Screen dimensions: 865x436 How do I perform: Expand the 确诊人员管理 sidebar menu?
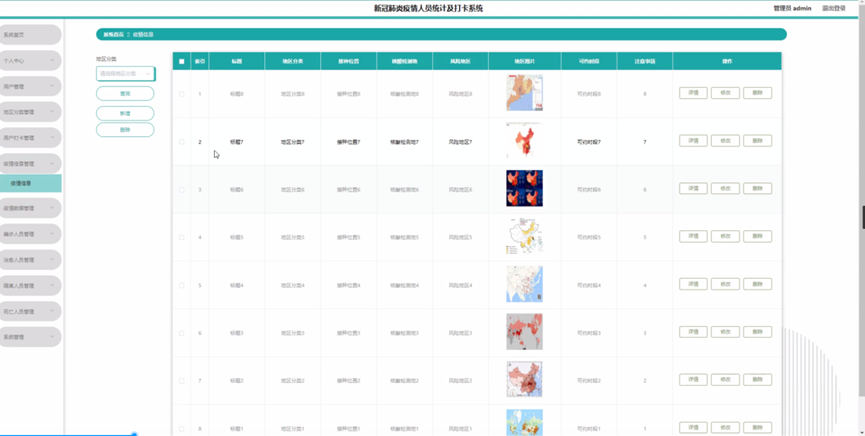(30, 234)
